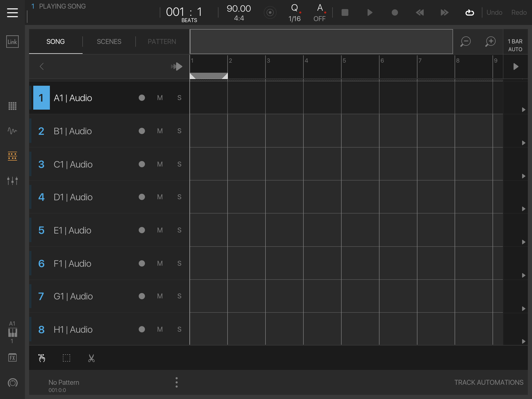Viewport: 532px width, 399px height.
Task: Click the timeline ruler play arrow
Action: point(516,66)
